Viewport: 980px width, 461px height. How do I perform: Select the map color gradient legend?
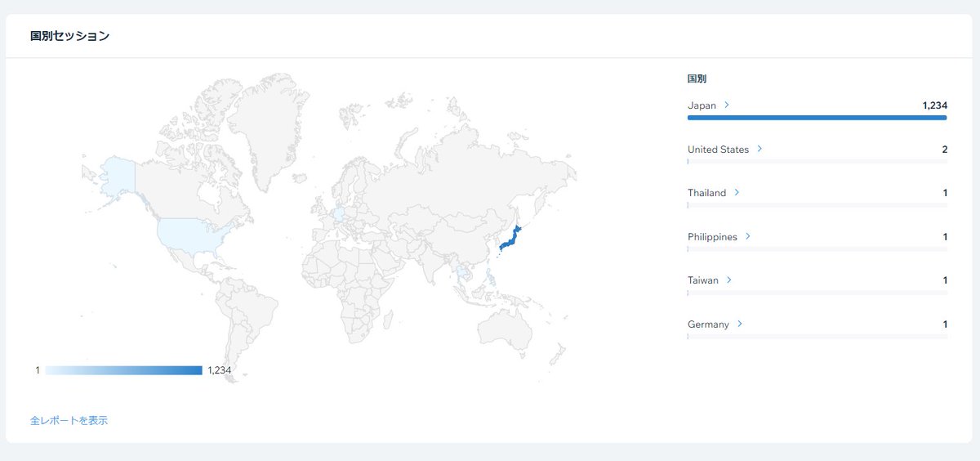click(123, 370)
